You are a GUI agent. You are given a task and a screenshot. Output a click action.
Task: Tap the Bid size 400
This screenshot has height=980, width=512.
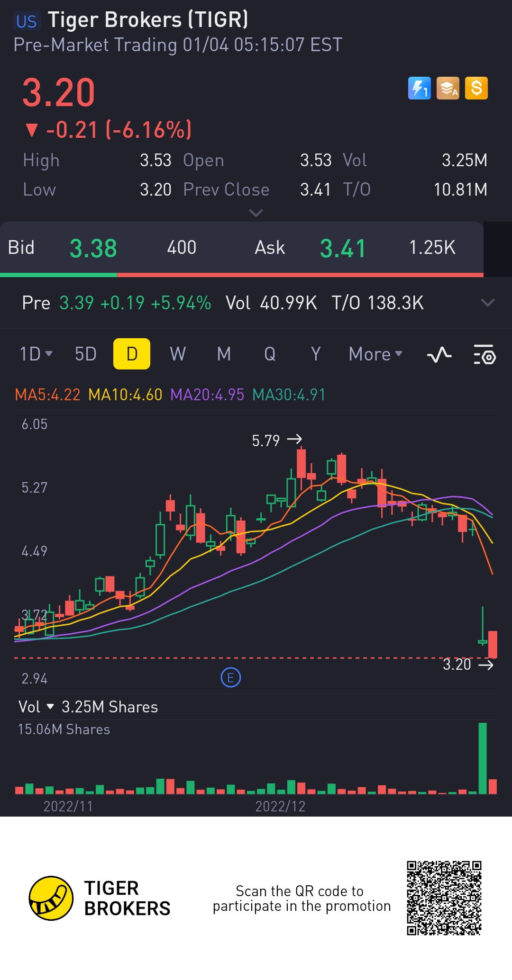[x=182, y=248]
